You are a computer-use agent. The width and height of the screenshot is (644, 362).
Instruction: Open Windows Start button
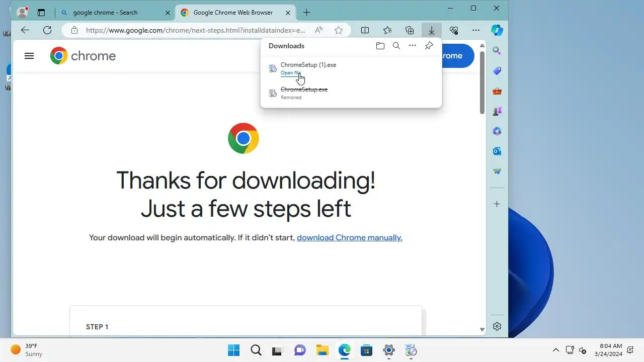233,350
